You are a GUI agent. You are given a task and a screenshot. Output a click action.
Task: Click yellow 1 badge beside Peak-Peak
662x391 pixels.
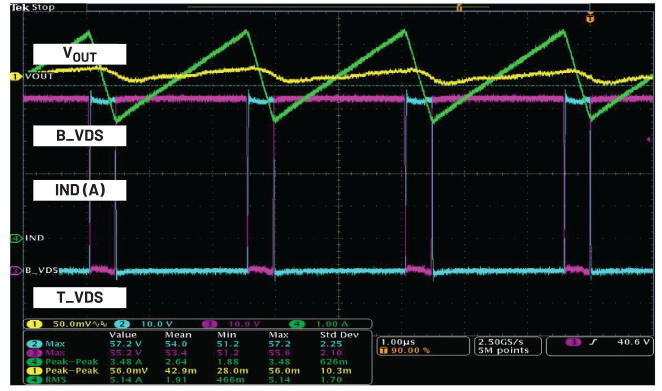35,371
